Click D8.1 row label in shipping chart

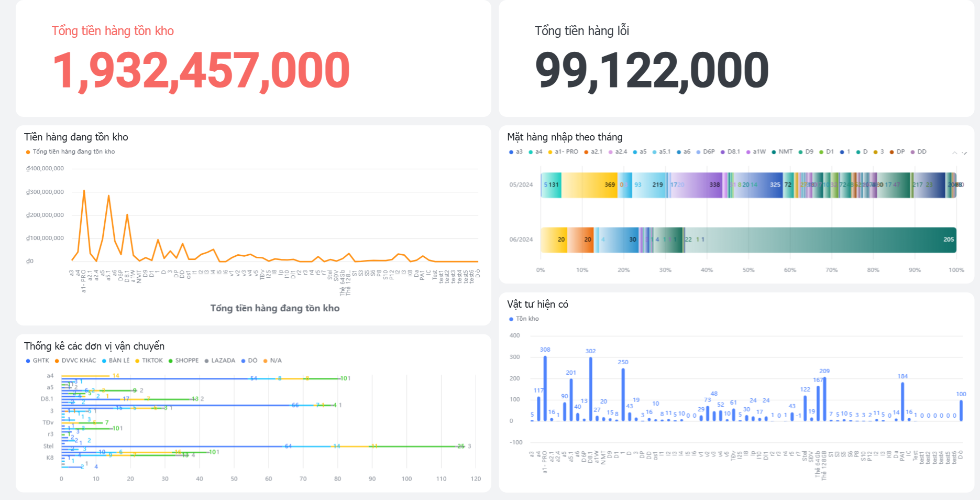click(x=47, y=399)
